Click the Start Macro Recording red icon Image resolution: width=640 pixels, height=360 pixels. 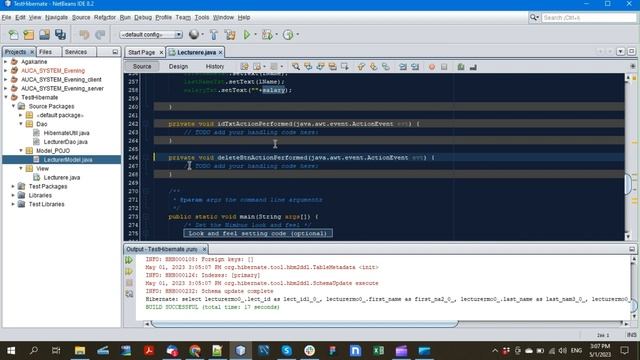pos(432,67)
